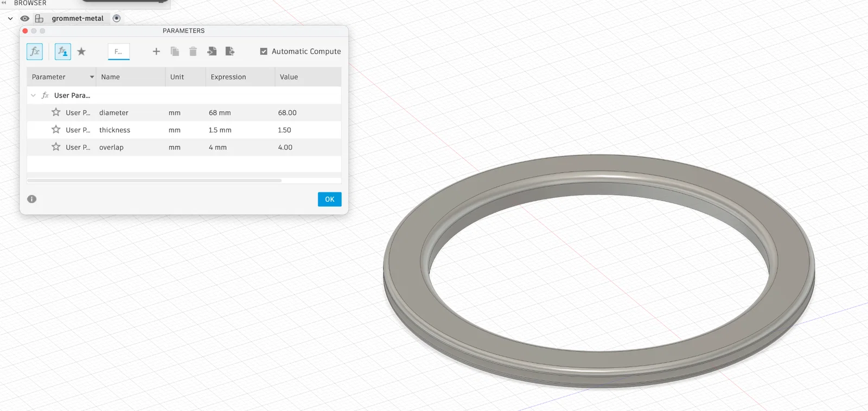Click the horizontal scrollbar in parameters table
868x411 pixels.
154,181
